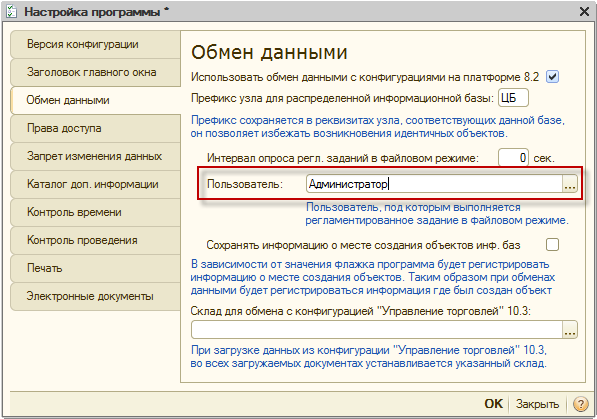
Task: Open user selection ellipsis button
Action: [x=570, y=184]
